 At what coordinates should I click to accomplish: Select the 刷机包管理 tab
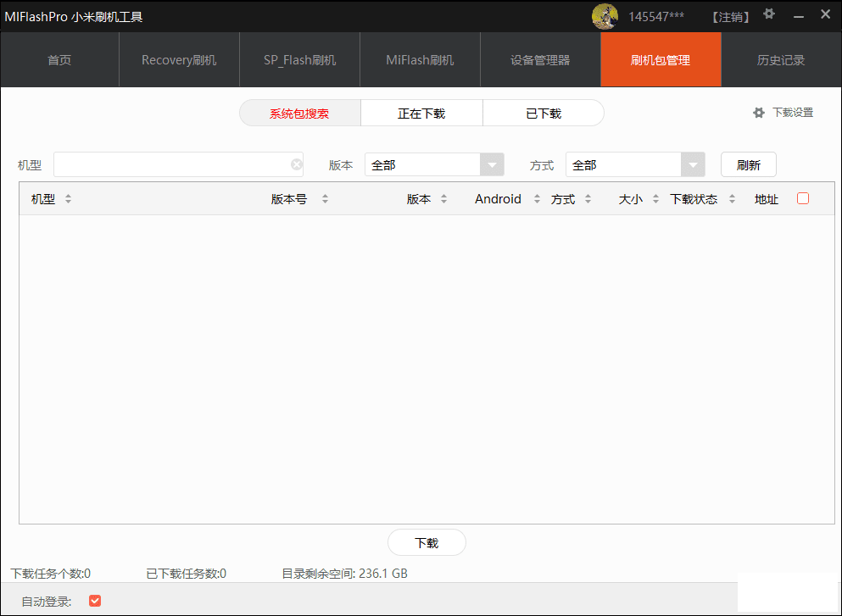(661, 59)
